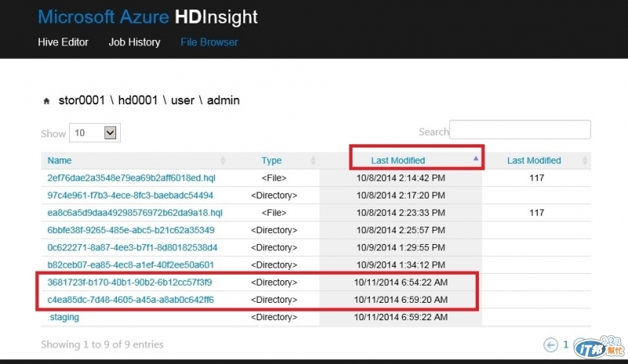Open directory 0c622271-8a87-4ee3-b7f1-8d80182538d4
This screenshot has width=628, height=364.
coord(132,247)
